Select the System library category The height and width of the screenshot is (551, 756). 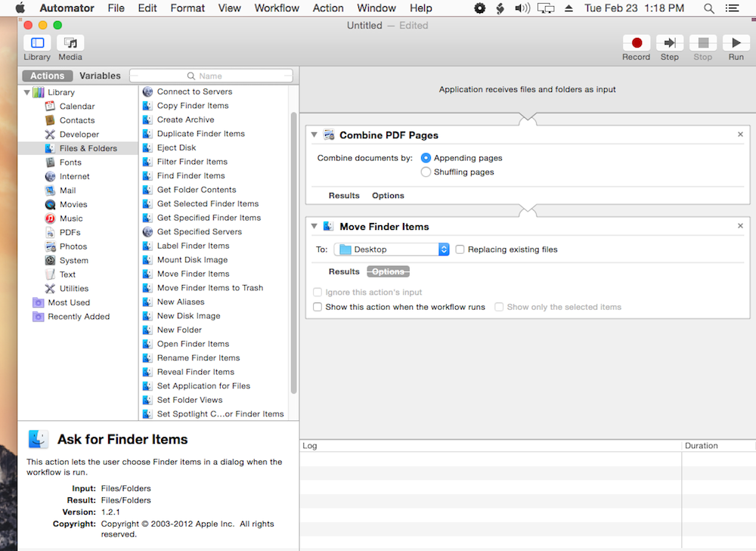pos(74,260)
